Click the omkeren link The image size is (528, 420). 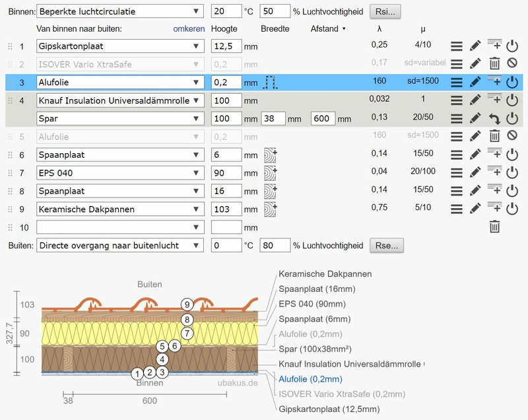click(188, 28)
